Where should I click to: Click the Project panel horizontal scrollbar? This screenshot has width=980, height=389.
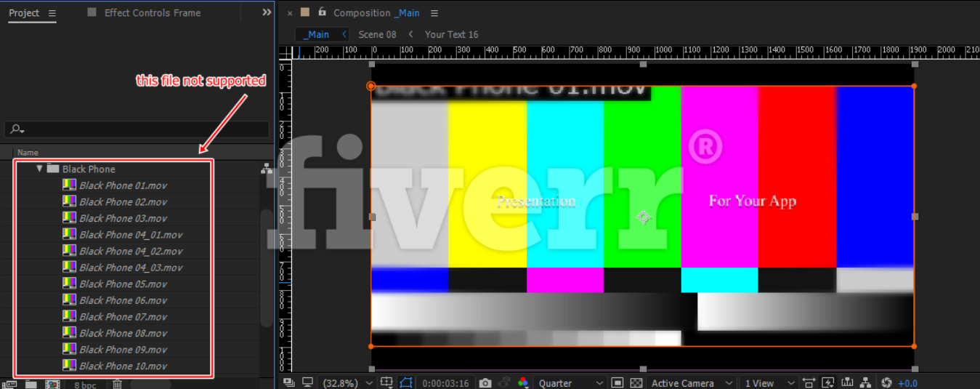(x=151, y=384)
